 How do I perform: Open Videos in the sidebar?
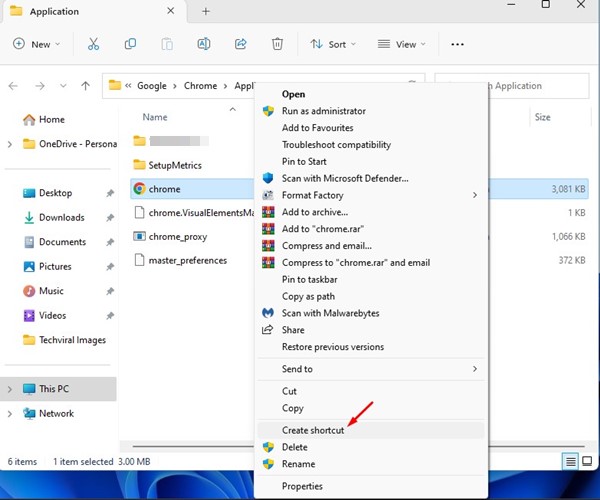point(45,315)
